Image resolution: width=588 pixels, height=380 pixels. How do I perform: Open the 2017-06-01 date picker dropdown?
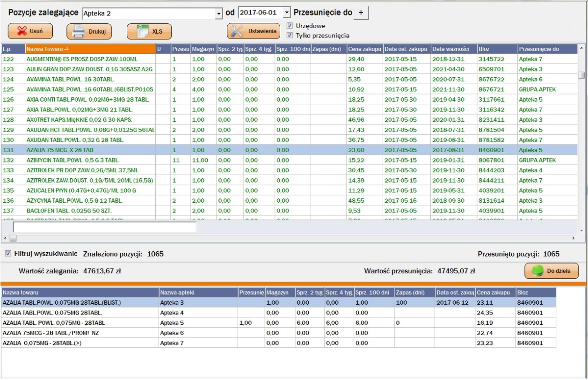(x=287, y=13)
